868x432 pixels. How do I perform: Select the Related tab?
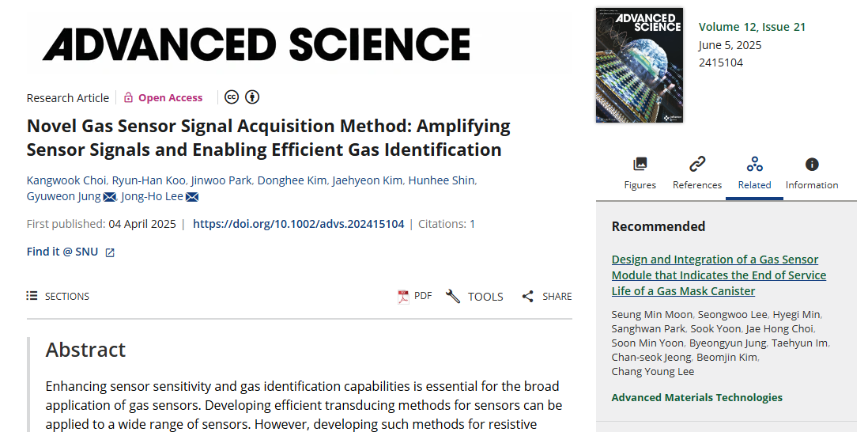click(754, 172)
